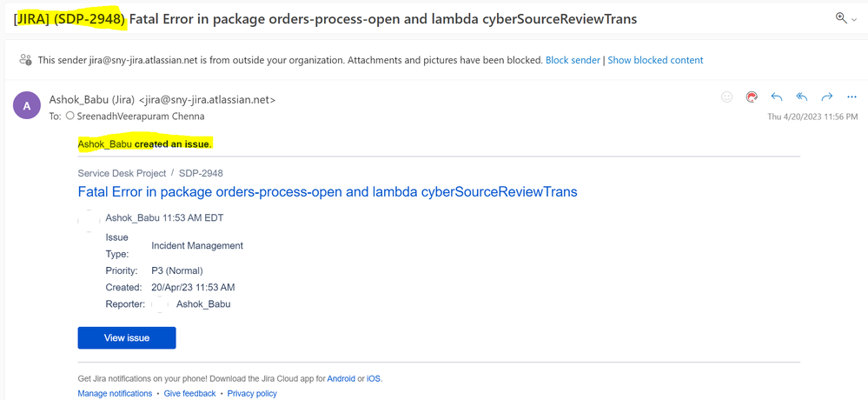Click the zoom magnifier icon

(841, 18)
